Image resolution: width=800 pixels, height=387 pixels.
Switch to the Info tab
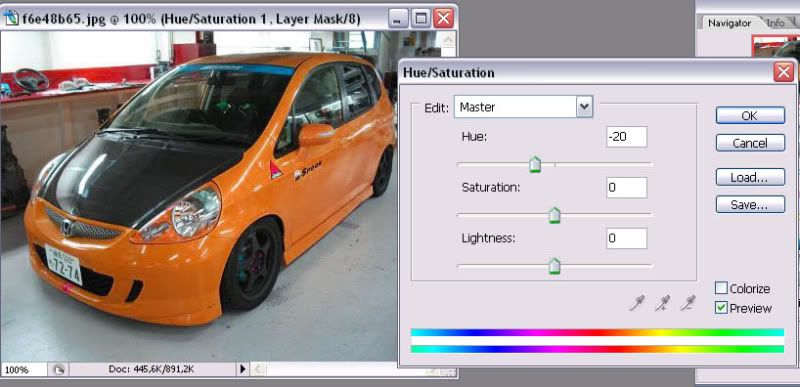click(775, 23)
